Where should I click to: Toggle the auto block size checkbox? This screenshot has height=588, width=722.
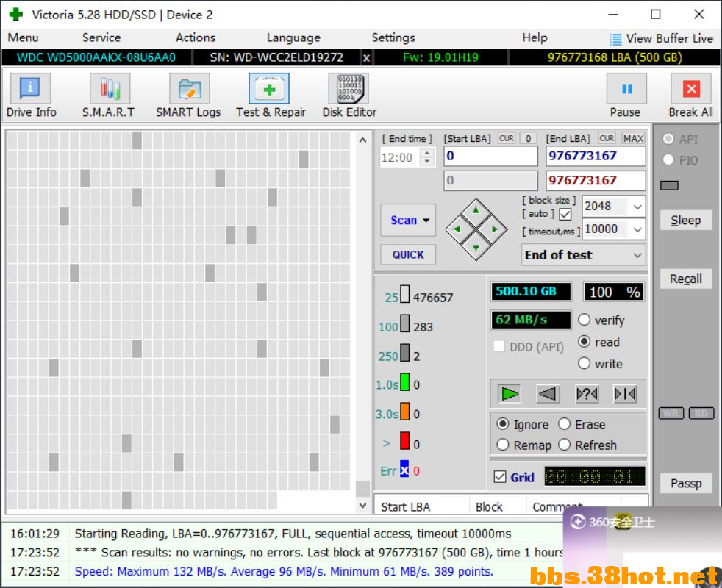coord(565,214)
